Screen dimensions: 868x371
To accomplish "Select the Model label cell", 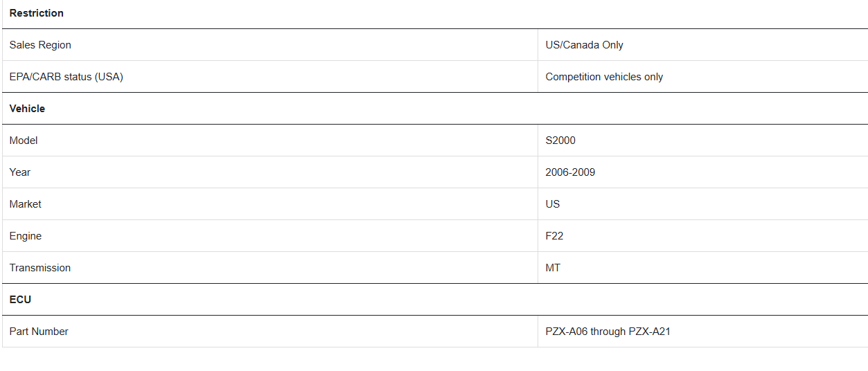I will point(270,141).
